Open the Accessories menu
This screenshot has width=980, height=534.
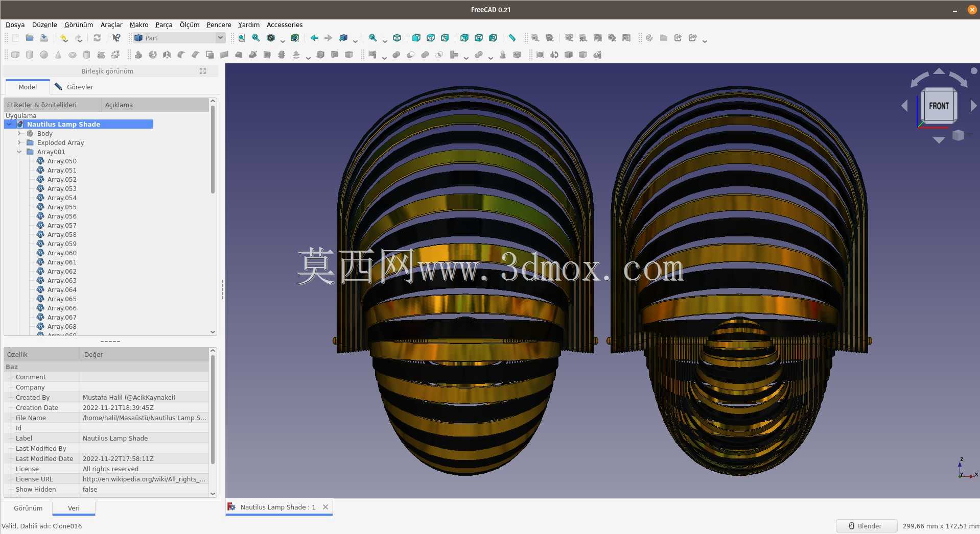click(285, 25)
